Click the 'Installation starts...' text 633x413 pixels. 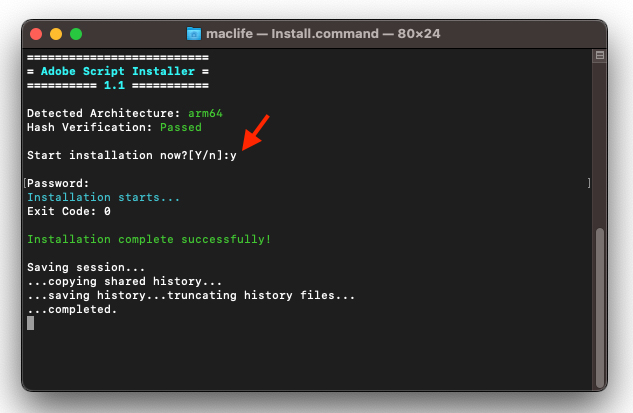click(x=104, y=197)
